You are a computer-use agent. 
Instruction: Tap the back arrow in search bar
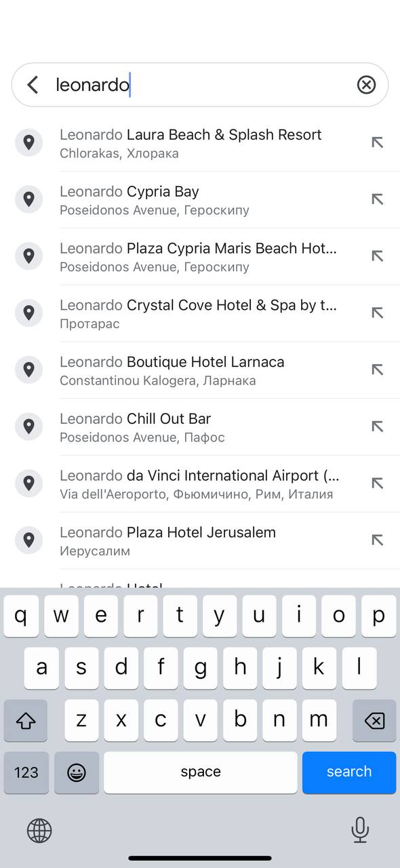coord(33,85)
